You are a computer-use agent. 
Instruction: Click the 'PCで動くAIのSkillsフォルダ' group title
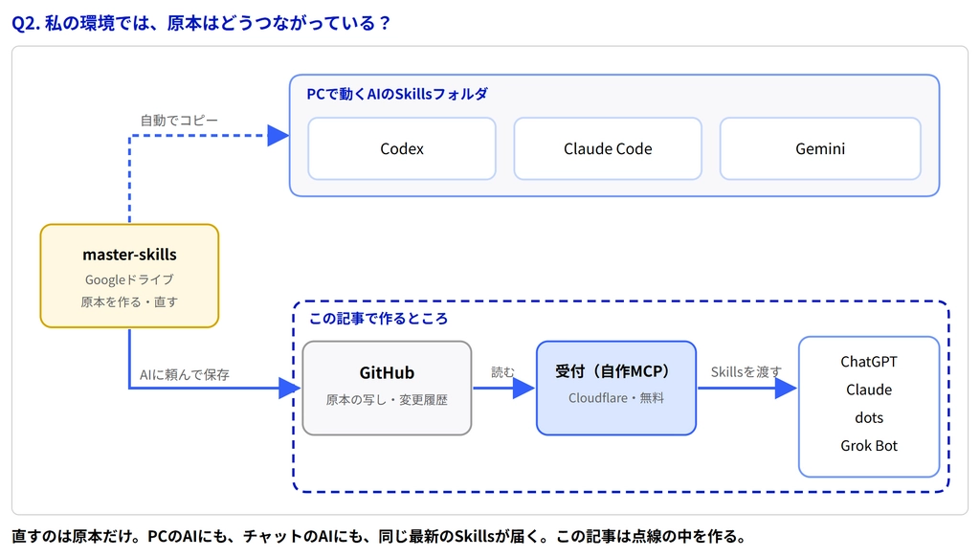coord(397,94)
